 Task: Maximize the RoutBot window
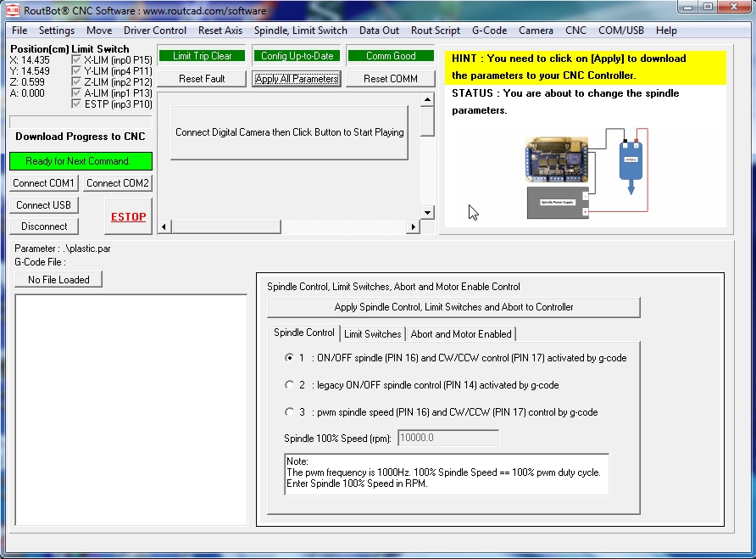pos(708,7)
